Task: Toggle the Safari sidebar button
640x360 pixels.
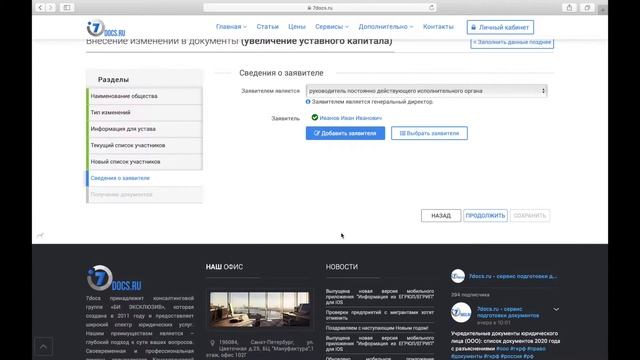Action: pyautogui.click(x=67, y=7)
